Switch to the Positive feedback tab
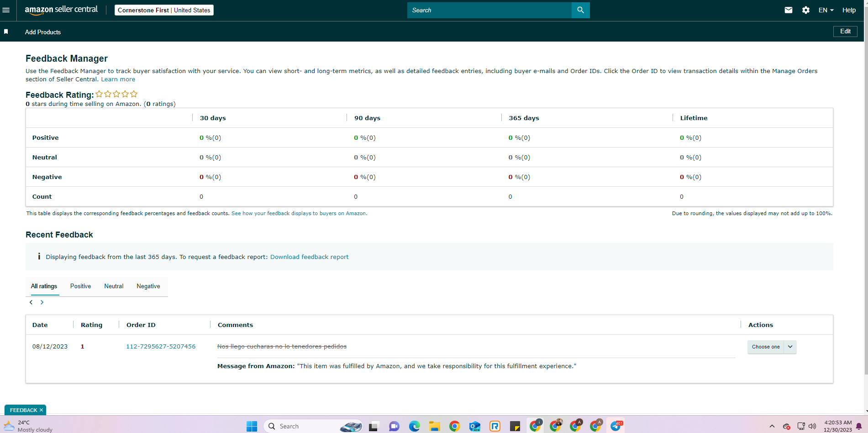Screen dimensions: 868x433 pos(80,286)
